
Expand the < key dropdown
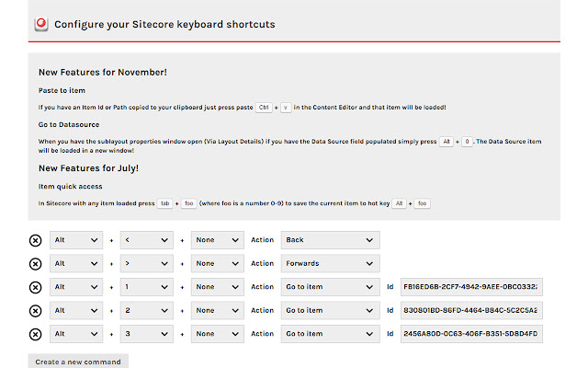pos(147,240)
